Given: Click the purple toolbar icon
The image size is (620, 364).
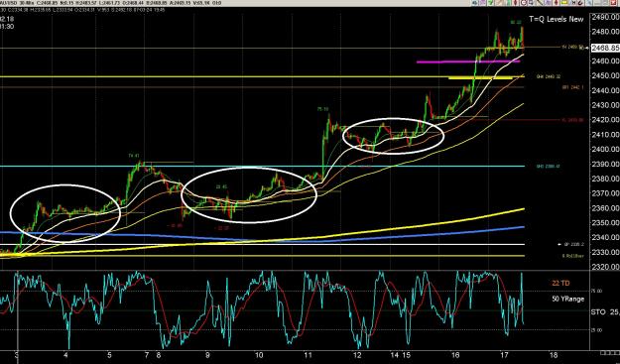Looking at the screenshot, I should pyautogui.click(x=483, y=3).
